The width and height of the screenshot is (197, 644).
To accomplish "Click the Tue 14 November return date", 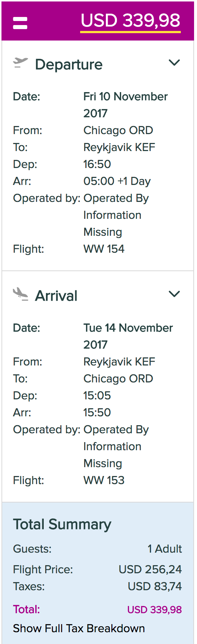I will point(128,336).
